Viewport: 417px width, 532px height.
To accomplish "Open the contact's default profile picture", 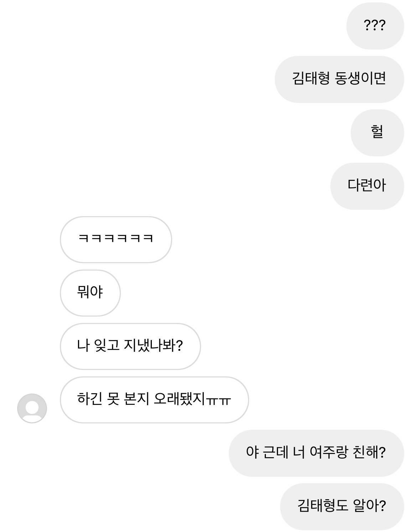I will (32, 408).
